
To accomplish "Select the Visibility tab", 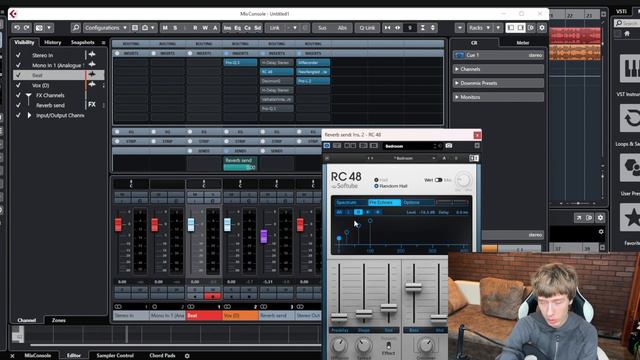I will tap(24, 42).
